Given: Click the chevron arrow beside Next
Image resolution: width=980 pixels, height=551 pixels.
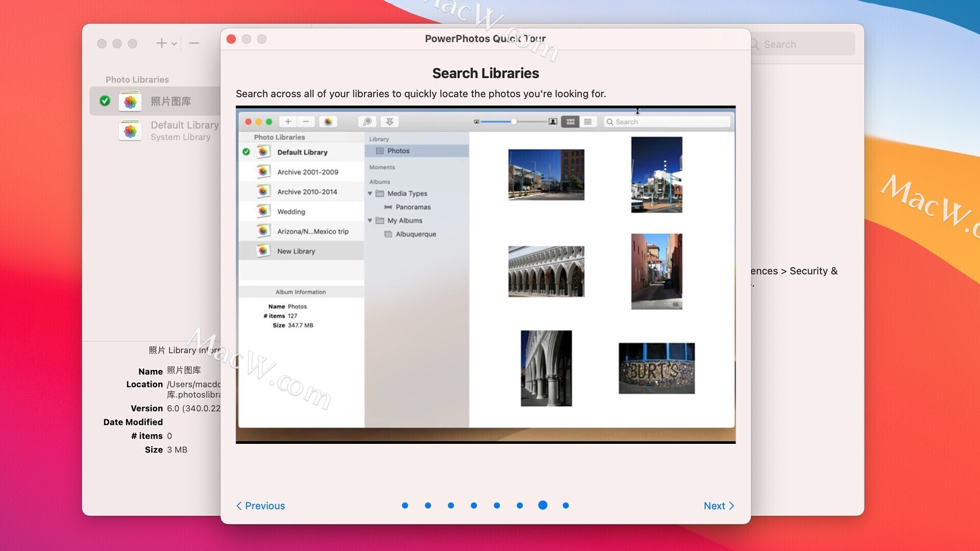Looking at the screenshot, I should pyautogui.click(x=731, y=506).
